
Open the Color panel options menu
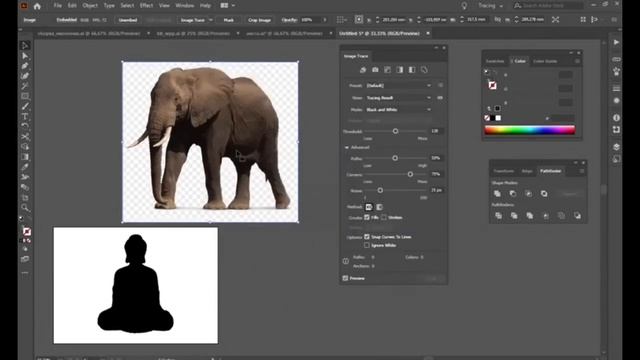[x=577, y=61]
